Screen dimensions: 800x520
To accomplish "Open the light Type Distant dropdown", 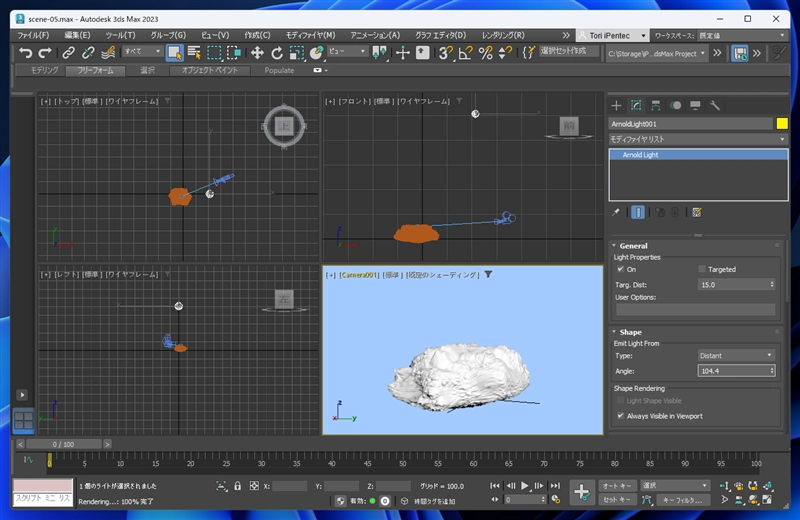I will tap(736, 355).
